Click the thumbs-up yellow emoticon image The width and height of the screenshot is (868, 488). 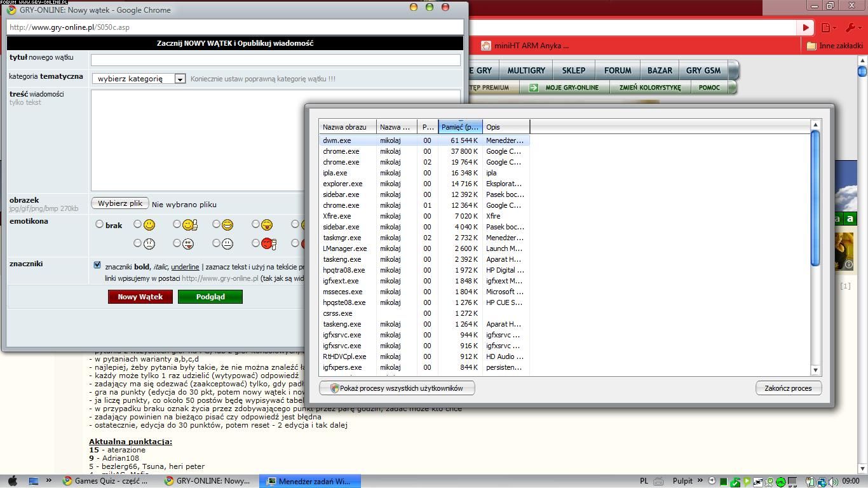(x=189, y=225)
